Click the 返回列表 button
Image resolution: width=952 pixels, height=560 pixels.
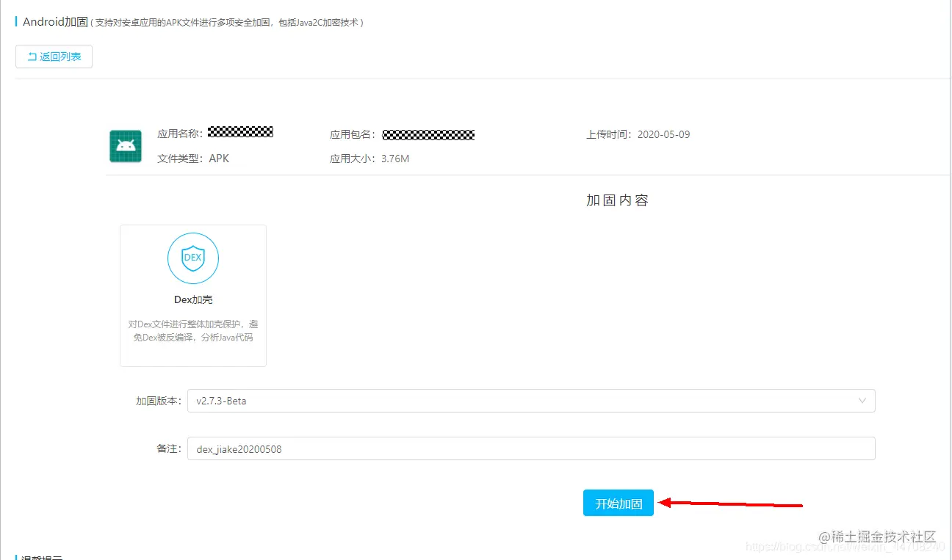54,57
